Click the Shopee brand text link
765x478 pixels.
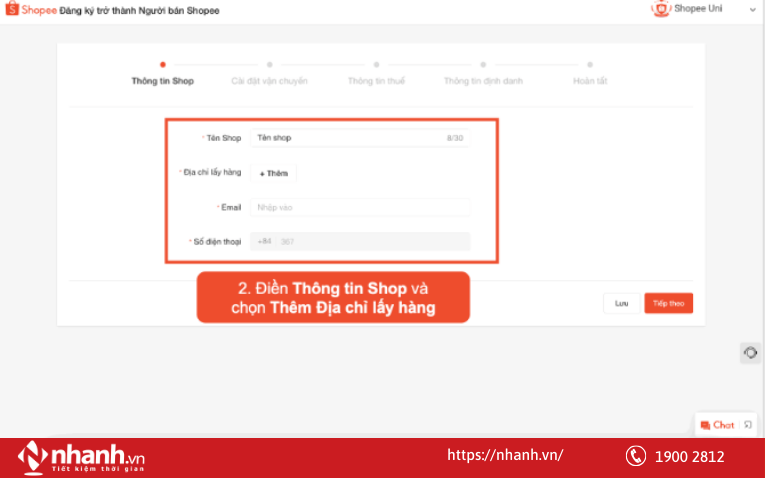[39, 10]
